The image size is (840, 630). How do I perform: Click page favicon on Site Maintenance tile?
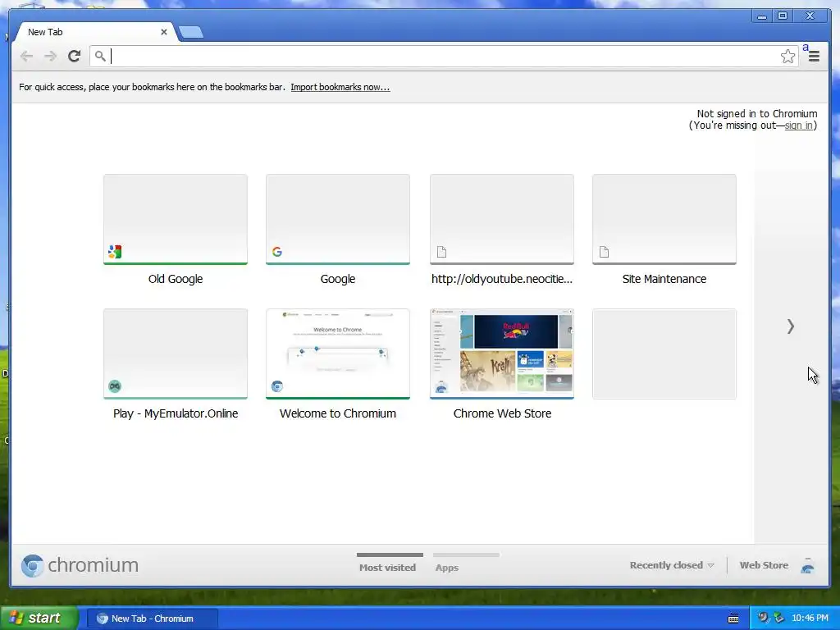[604, 252]
